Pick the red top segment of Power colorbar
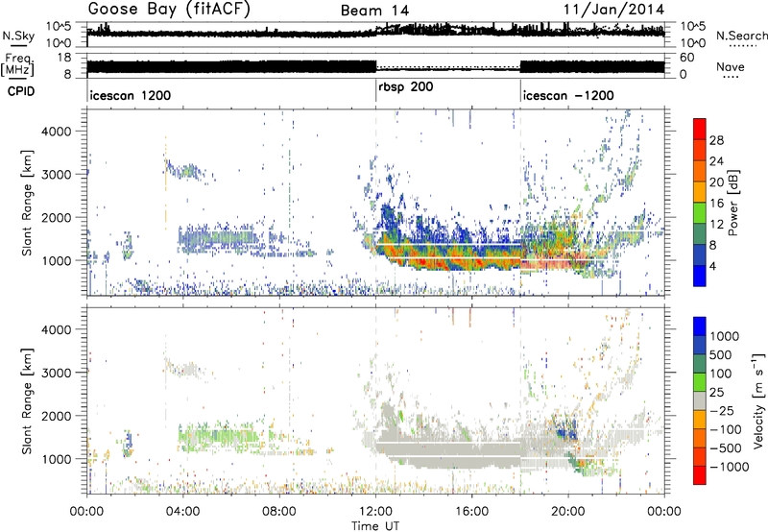This screenshot has width=768, height=532. (x=700, y=129)
